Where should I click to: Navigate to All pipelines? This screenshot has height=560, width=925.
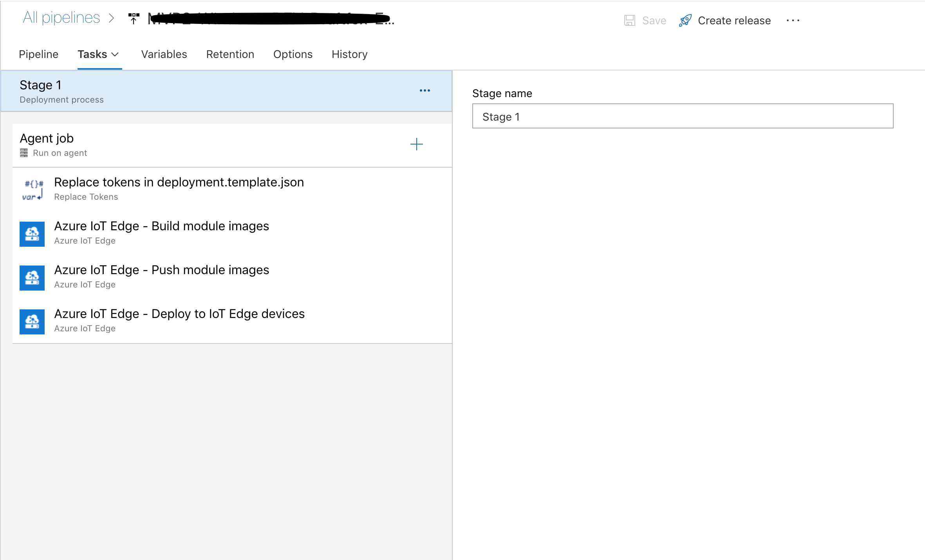pos(61,17)
